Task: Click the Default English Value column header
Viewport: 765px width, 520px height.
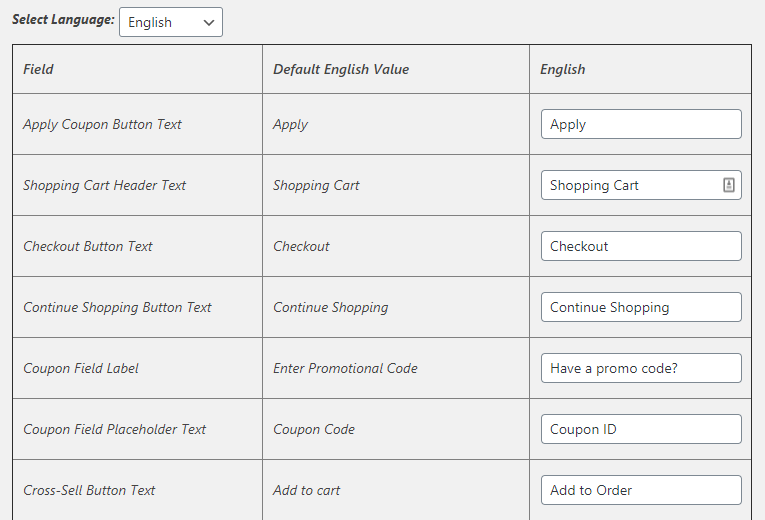Action: point(341,69)
